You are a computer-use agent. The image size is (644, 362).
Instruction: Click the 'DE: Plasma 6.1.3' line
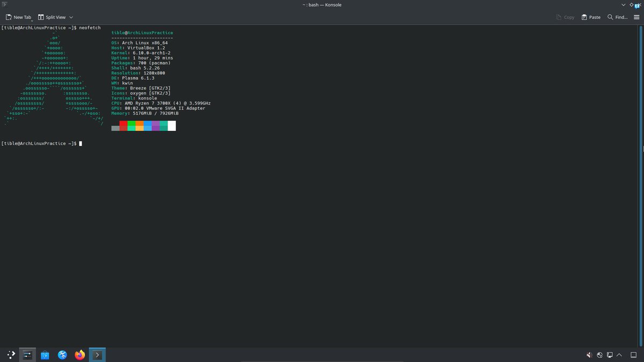(133, 78)
